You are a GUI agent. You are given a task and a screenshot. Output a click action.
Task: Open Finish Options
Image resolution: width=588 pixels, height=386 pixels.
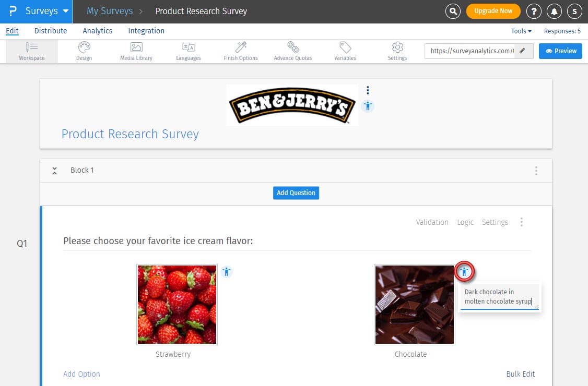[x=240, y=51]
